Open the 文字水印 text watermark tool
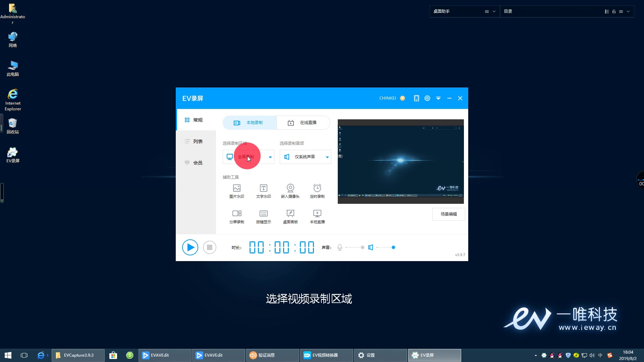 [x=264, y=191]
